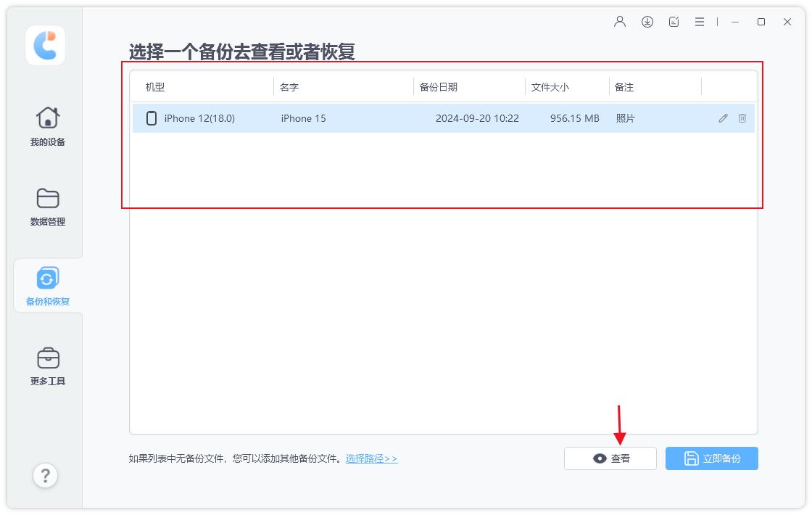This screenshot has width=812, height=515.
Task: Open the help question mark icon
Action: click(x=46, y=475)
